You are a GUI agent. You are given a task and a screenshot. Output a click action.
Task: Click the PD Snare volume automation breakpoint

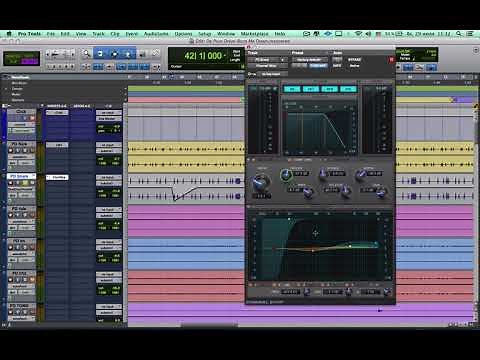click(174, 199)
